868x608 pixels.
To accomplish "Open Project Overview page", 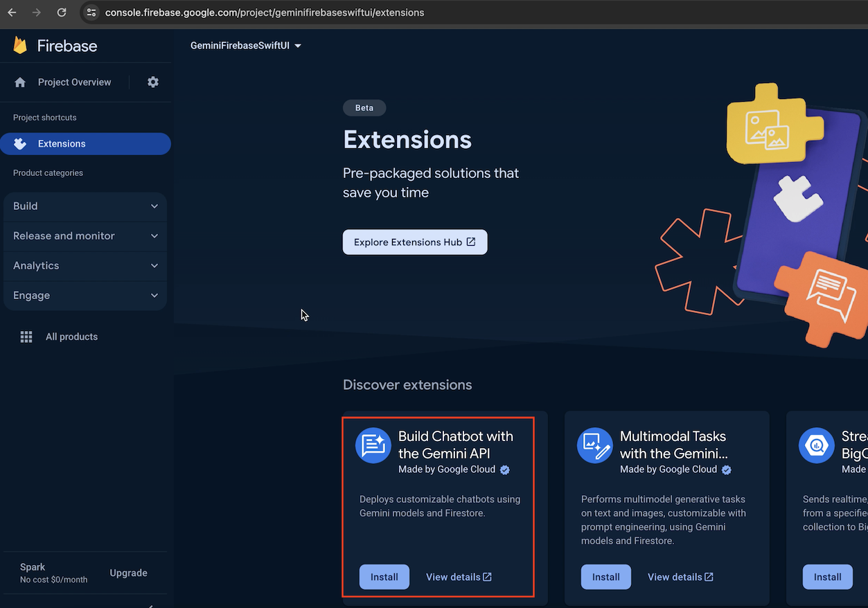I will click(74, 82).
